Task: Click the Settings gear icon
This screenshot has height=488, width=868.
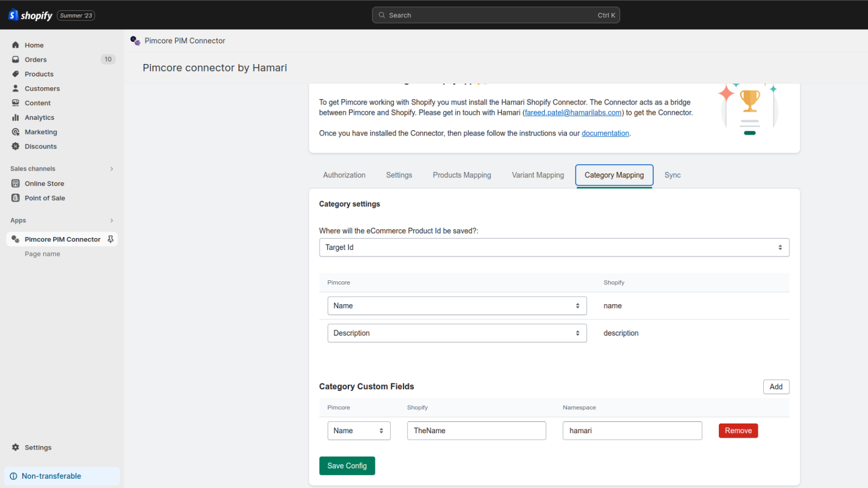Action: click(16, 447)
